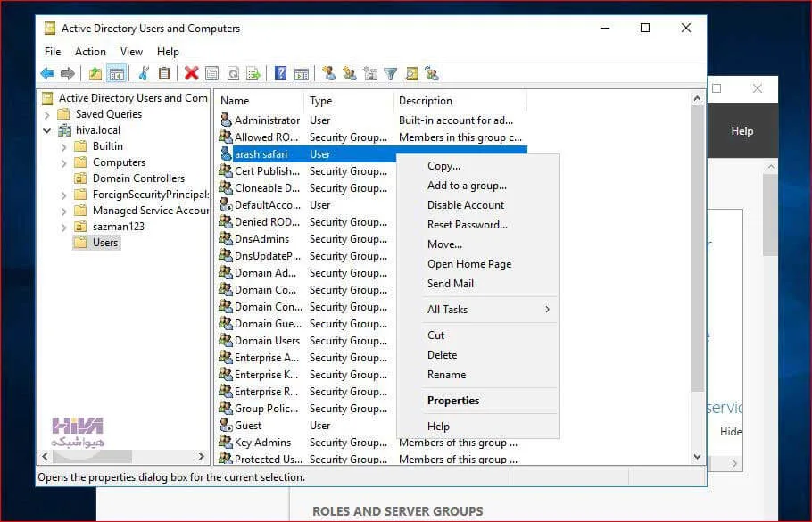
Task: Open the File menu
Action: coord(53,51)
